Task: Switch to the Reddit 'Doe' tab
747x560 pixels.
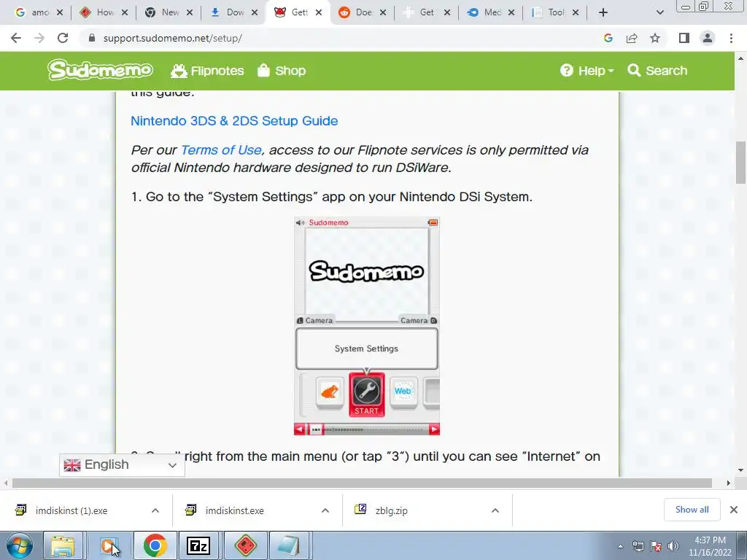Action: point(362,12)
